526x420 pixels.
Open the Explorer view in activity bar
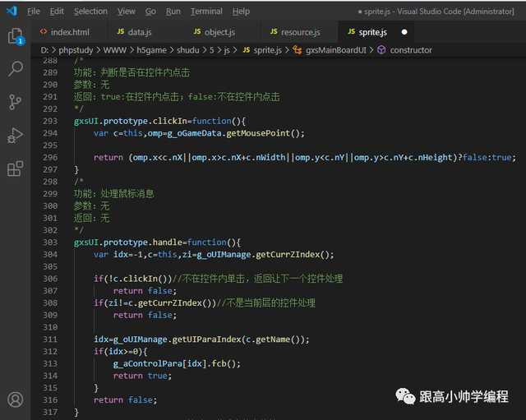point(16,36)
